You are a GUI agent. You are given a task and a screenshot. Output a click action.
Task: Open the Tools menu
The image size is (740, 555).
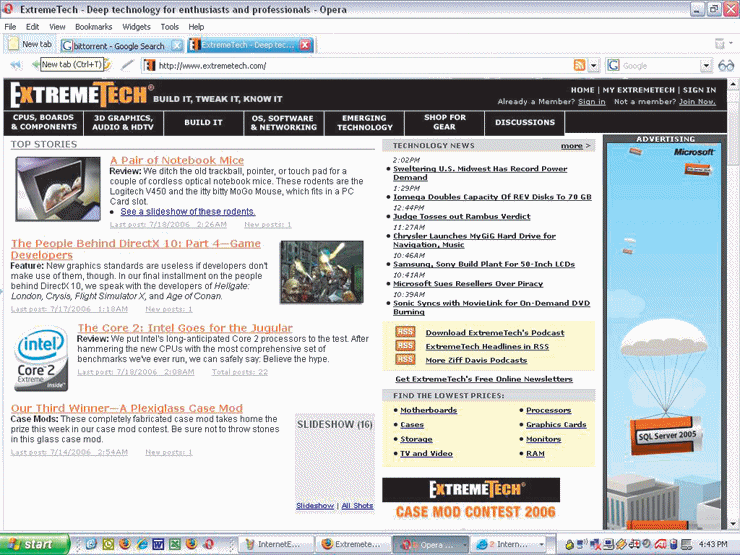[169, 27]
